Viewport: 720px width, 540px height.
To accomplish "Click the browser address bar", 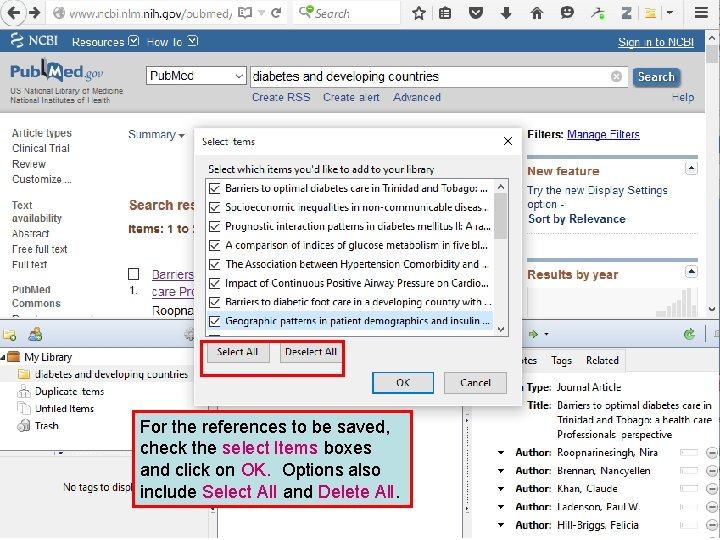I will tap(150, 13).
